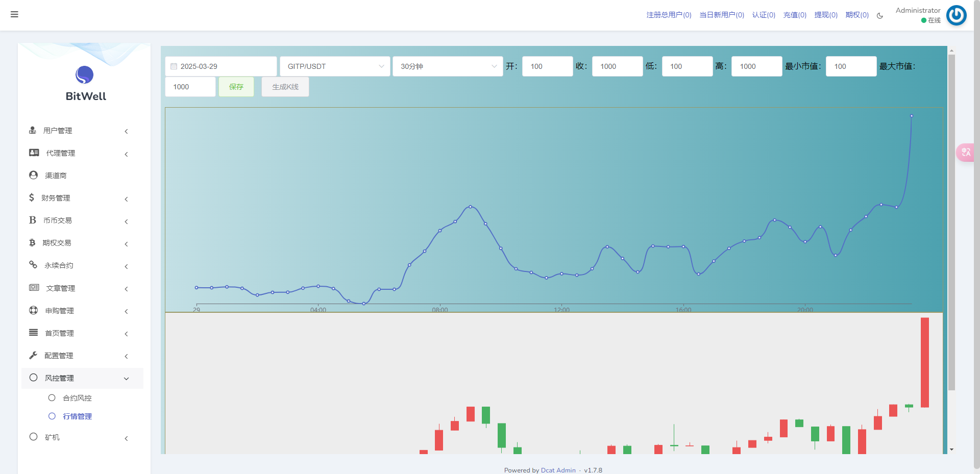
Task: Click the 低 low price input
Action: 687,66
